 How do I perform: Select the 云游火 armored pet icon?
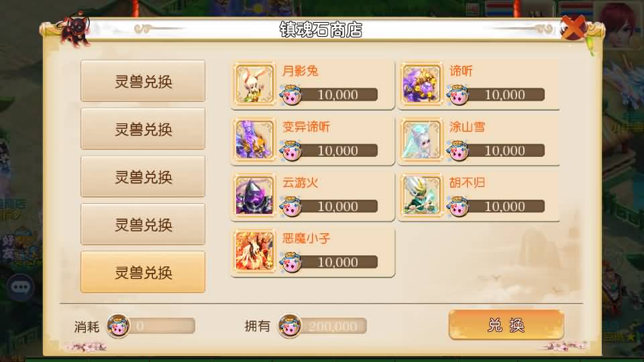pyautogui.click(x=254, y=196)
